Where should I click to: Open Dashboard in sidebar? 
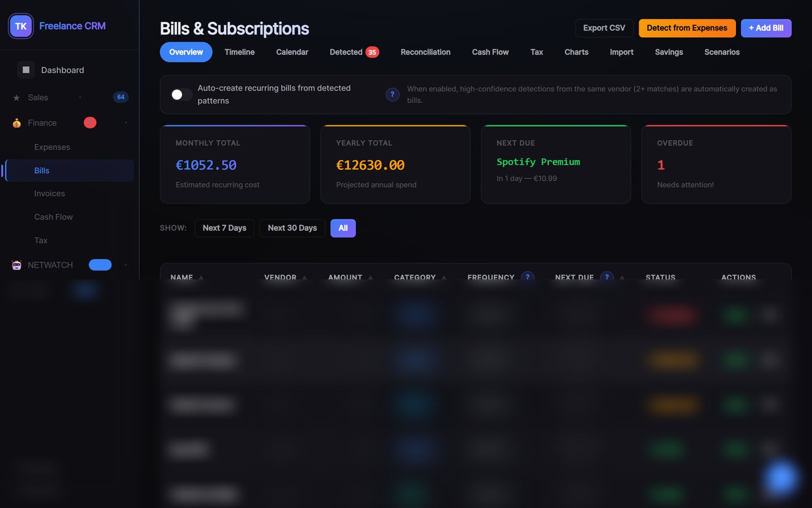pos(70,70)
